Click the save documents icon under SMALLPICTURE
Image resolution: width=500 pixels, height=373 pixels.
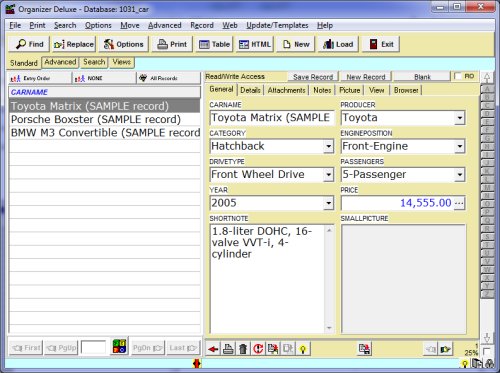364,349
